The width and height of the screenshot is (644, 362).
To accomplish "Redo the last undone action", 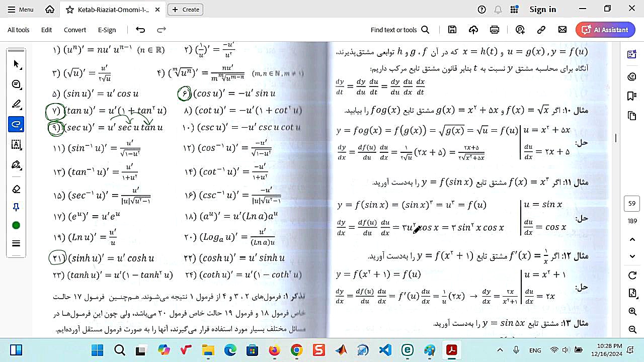I will point(162,30).
